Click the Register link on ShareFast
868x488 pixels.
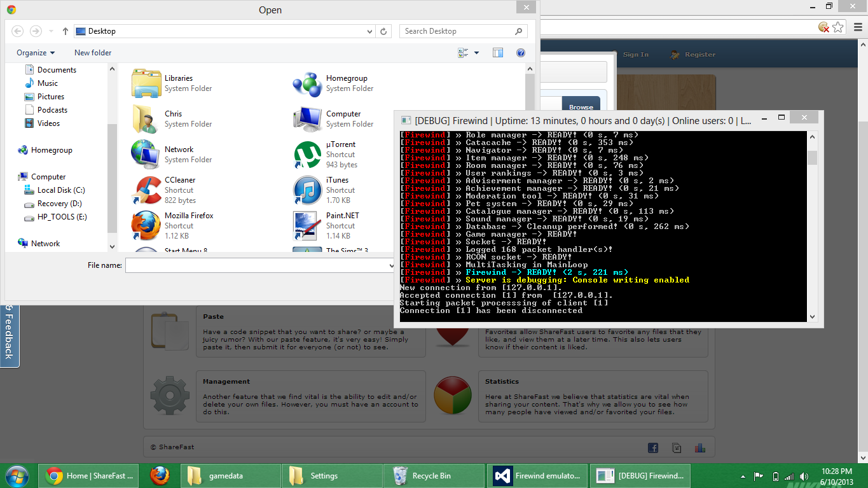click(699, 55)
